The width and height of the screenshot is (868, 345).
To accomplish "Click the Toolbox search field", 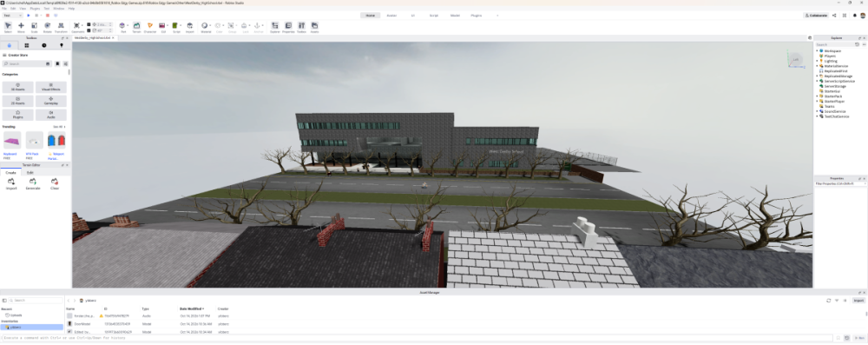I will point(27,63).
